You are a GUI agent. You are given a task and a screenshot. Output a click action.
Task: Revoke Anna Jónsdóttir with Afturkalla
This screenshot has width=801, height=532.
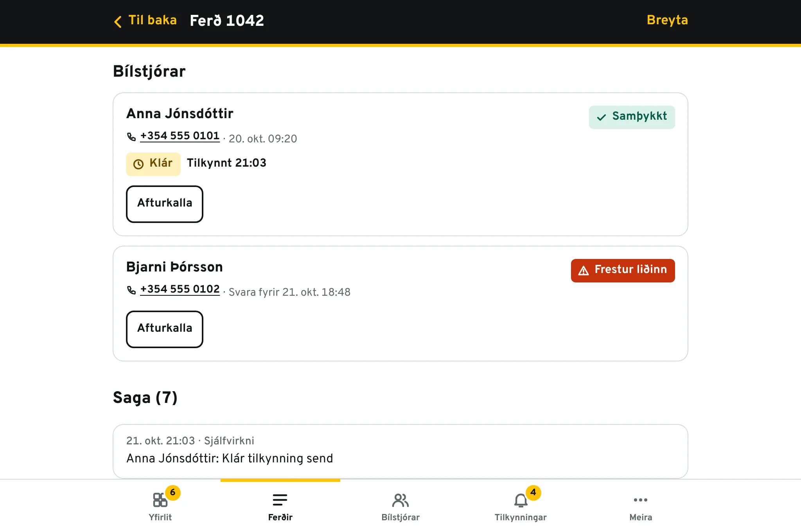pos(165,204)
